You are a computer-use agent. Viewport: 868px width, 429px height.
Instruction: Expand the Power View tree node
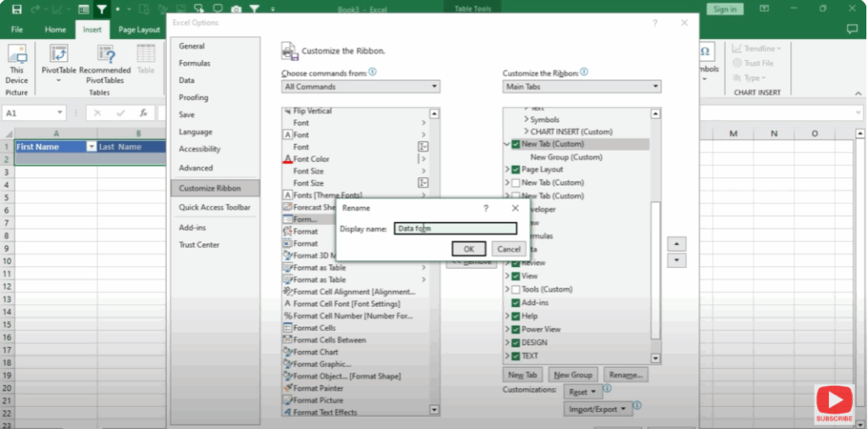click(x=507, y=329)
